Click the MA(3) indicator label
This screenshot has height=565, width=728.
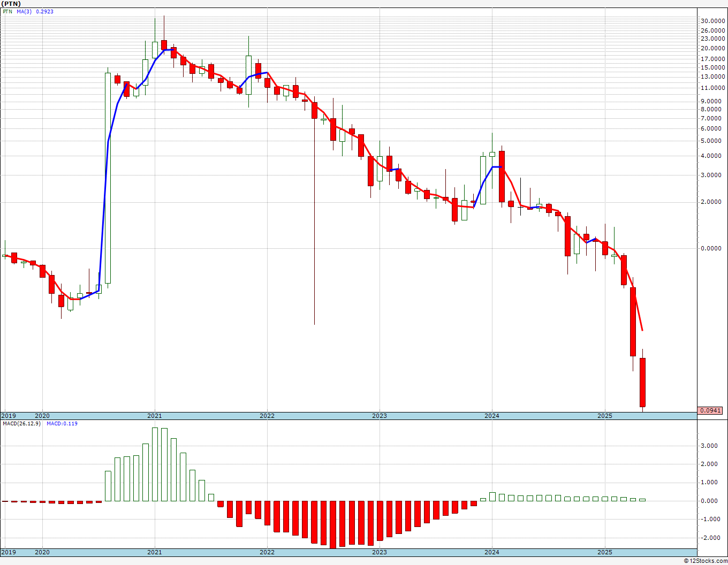[24, 11]
